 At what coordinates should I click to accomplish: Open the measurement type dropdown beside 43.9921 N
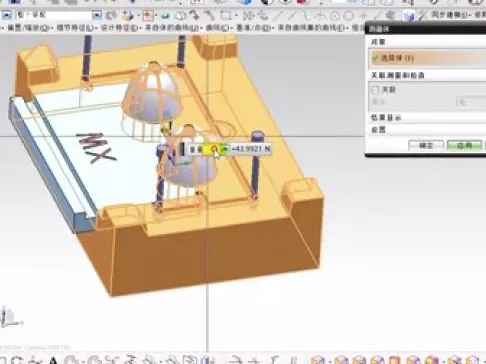(225, 149)
